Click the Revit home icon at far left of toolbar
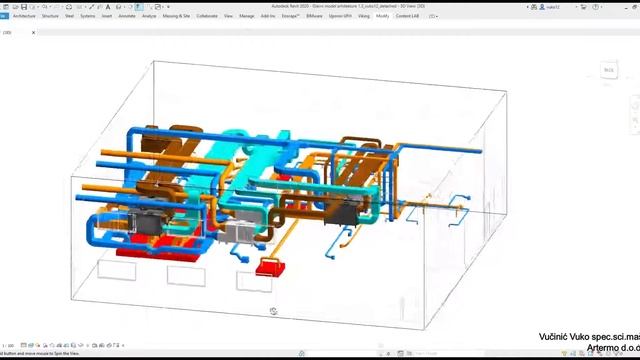Screen dimensions: 640x360 coord(6,7)
